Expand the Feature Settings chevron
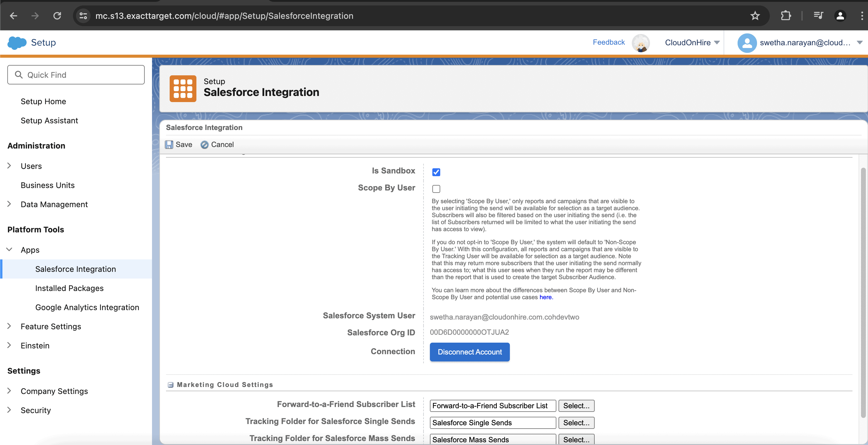 point(9,326)
